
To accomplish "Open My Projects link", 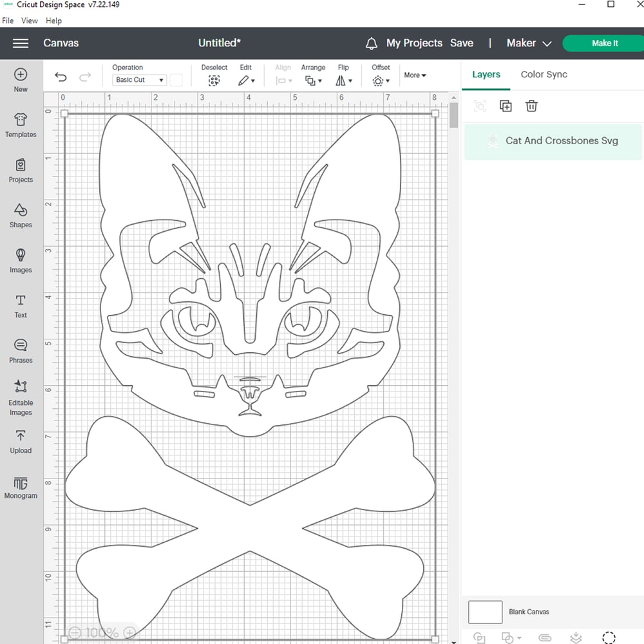I will [414, 43].
